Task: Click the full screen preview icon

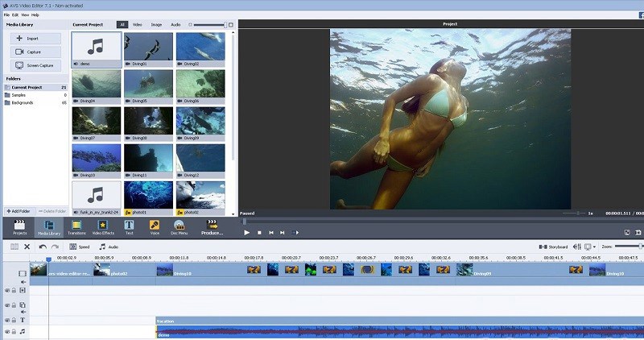Action: point(627,232)
